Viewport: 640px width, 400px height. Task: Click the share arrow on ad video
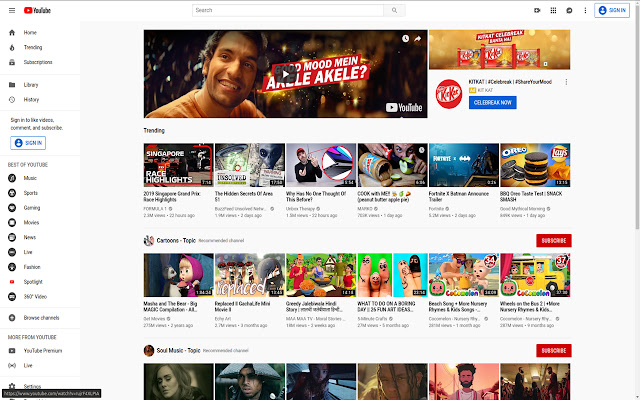[x=418, y=39]
